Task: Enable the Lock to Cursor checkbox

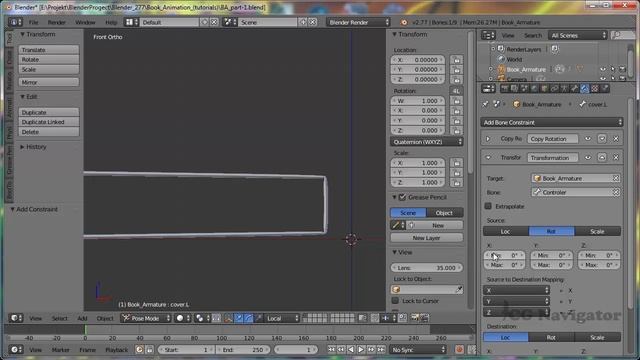Action: point(395,301)
